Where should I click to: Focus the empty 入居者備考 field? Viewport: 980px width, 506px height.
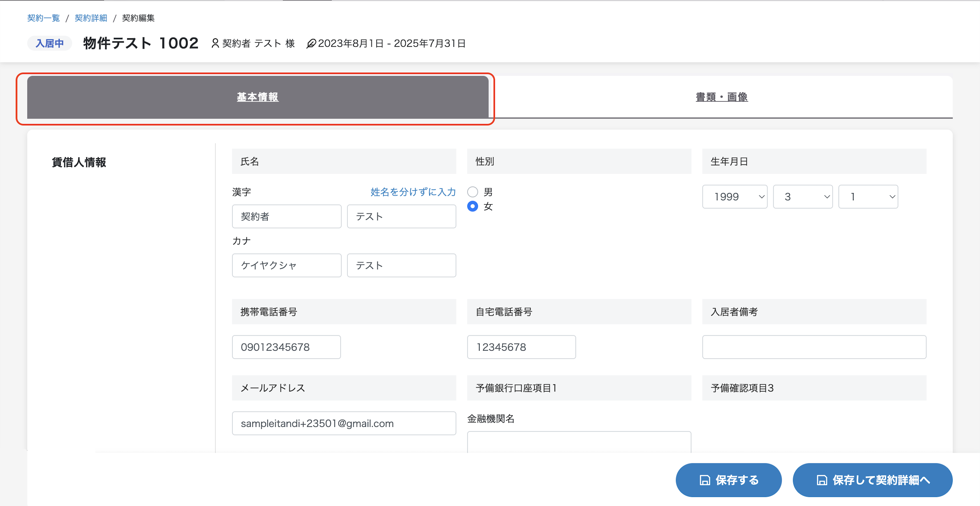tap(814, 347)
